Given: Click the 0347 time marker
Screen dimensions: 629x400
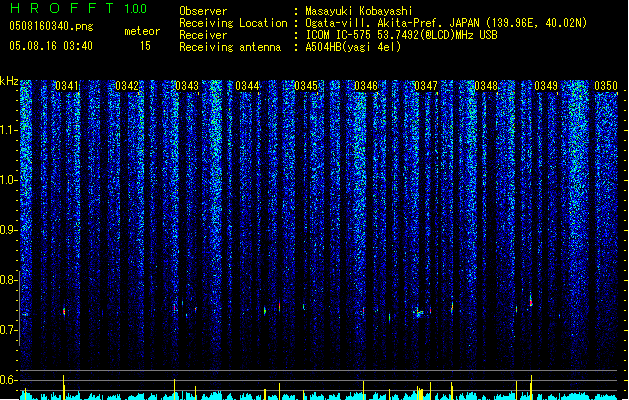Looking at the screenshot, I should (x=426, y=86).
